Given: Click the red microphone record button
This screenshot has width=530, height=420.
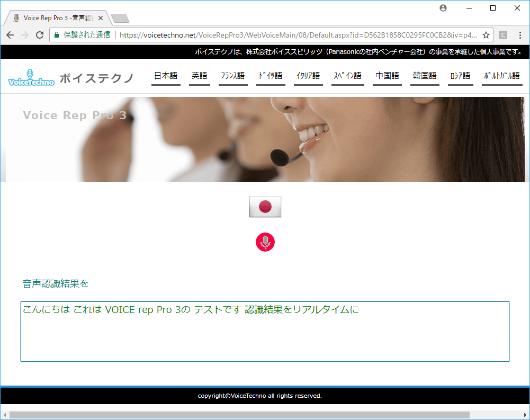Looking at the screenshot, I should click(265, 242).
